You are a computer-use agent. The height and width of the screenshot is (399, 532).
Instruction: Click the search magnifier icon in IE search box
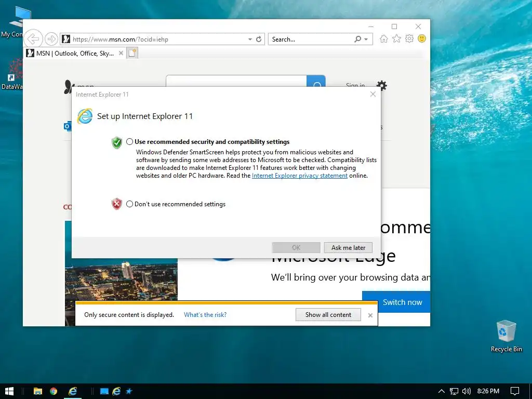pyautogui.click(x=357, y=39)
